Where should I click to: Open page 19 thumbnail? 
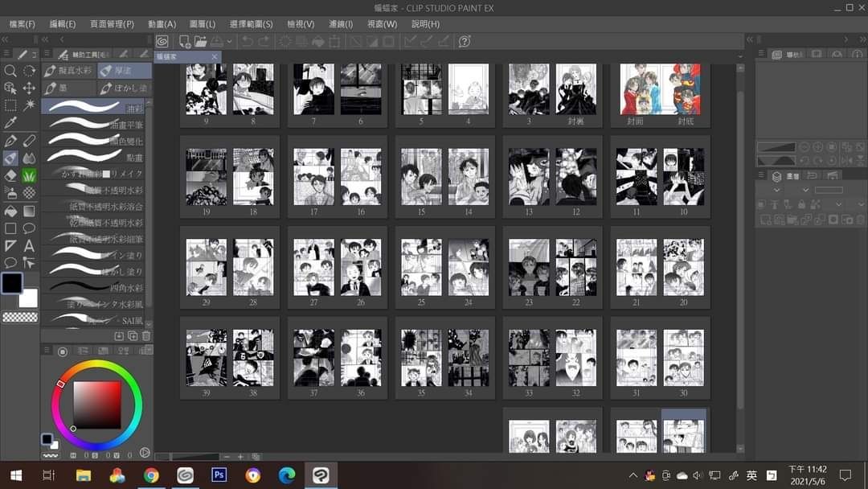point(206,177)
